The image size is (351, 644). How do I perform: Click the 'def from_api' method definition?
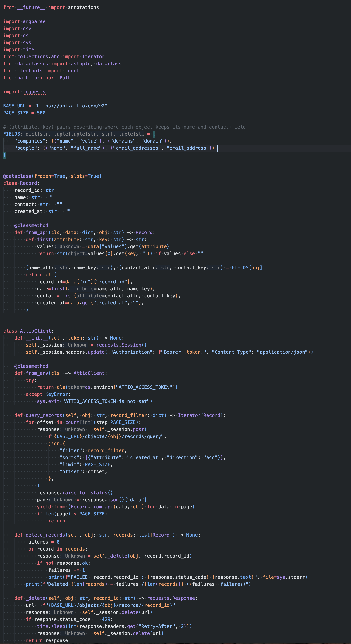click(85, 232)
